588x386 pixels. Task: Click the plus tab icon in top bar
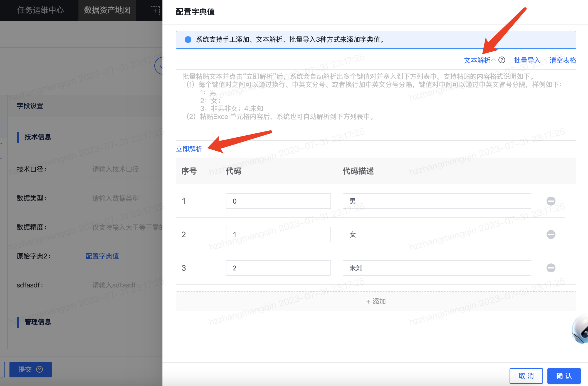pos(155,11)
